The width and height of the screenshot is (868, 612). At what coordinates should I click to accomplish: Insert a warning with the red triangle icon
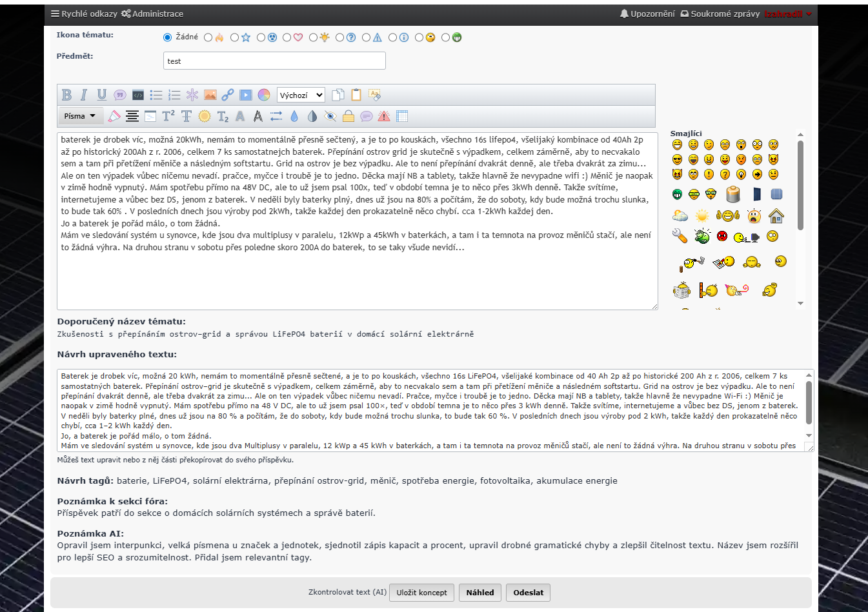(x=384, y=116)
